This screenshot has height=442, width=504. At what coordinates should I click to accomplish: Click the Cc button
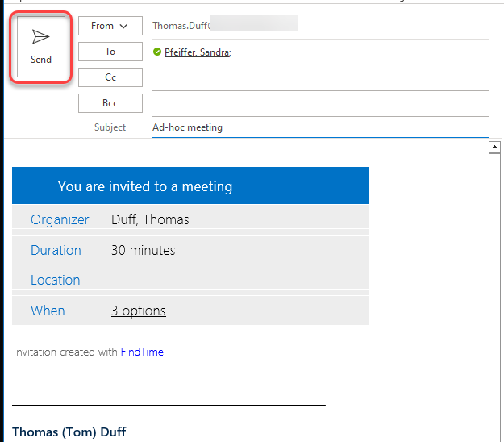point(110,77)
